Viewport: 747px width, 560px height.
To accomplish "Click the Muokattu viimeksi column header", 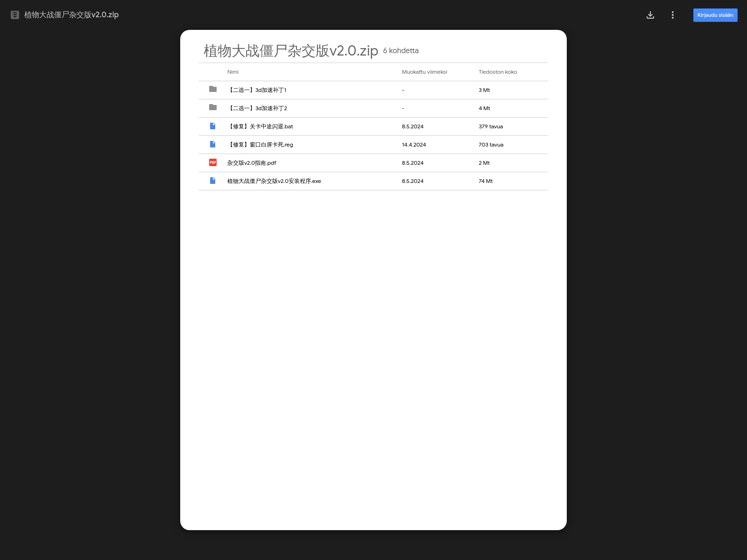I will (x=424, y=72).
